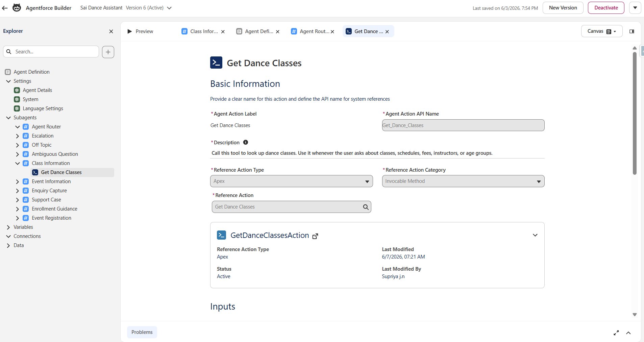Expand the Variables section
The height and width of the screenshot is (342, 644).
[8, 227]
